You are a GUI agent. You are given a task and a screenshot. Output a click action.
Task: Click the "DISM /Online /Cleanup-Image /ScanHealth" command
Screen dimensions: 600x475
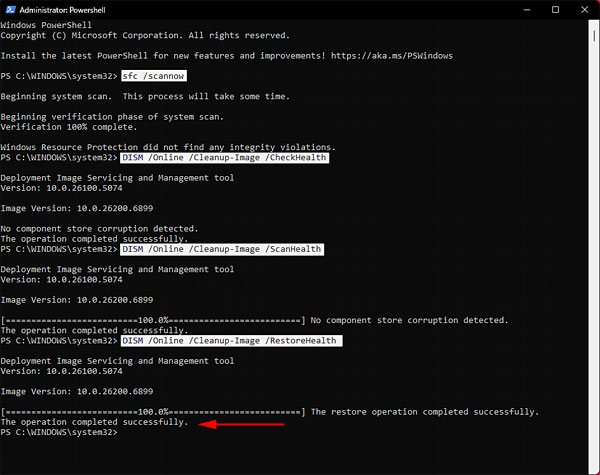pos(222,249)
